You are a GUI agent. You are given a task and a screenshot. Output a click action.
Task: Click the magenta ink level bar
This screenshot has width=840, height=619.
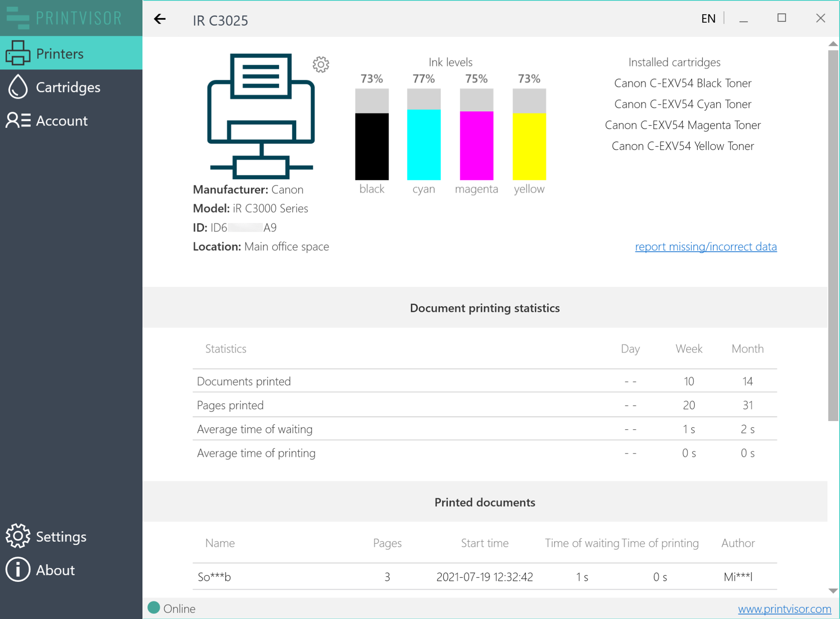coord(476,134)
